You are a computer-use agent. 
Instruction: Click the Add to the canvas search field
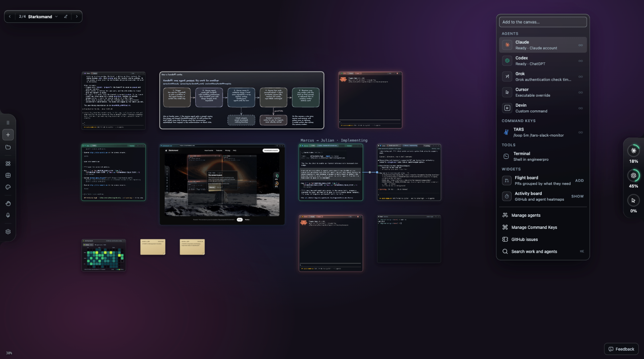[543, 22]
